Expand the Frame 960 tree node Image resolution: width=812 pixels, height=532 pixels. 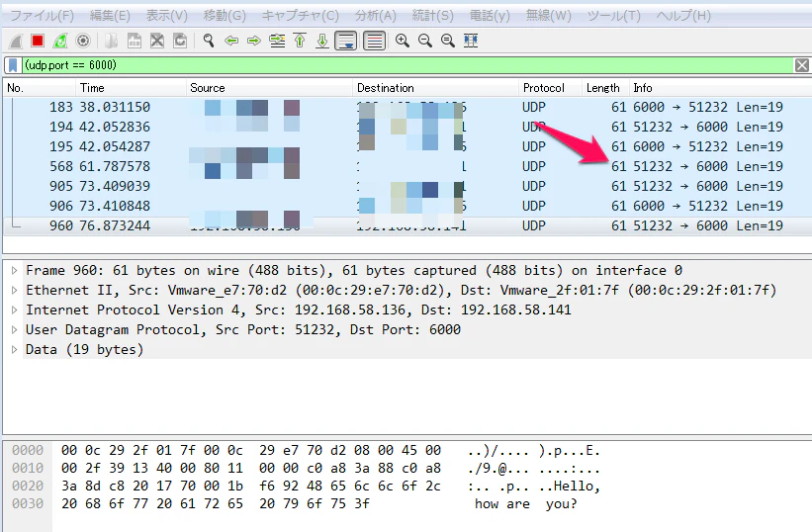tap(15, 270)
